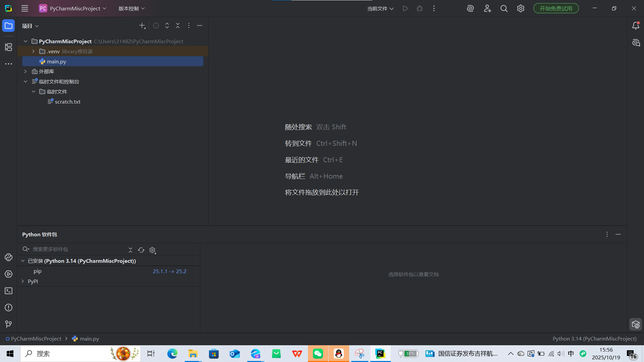This screenshot has height=362, width=644.
Task: Open Everywhere search with the magnifier icon
Action: click(x=504, y=8)
